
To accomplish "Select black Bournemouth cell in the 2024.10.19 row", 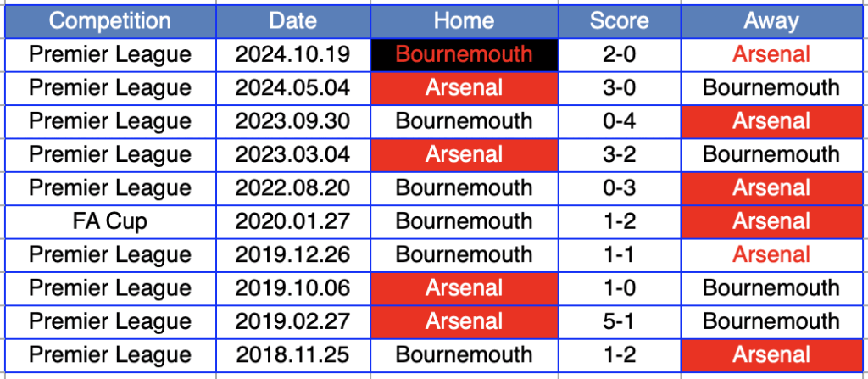I will coord(464,55).
